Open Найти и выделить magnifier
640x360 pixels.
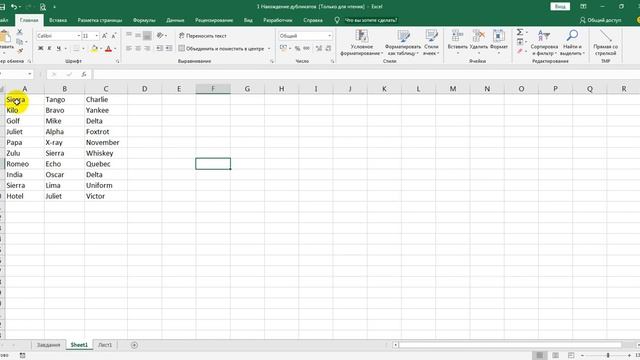572,42
